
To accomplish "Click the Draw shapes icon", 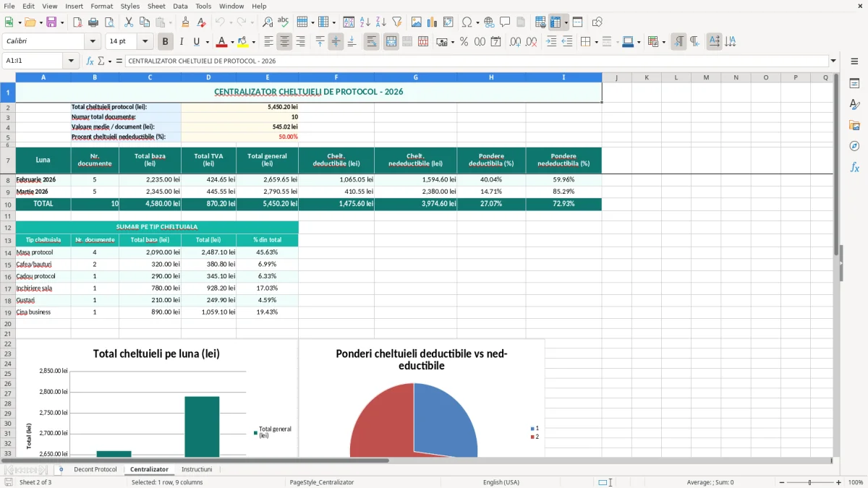I will click(x=597, y=22).
